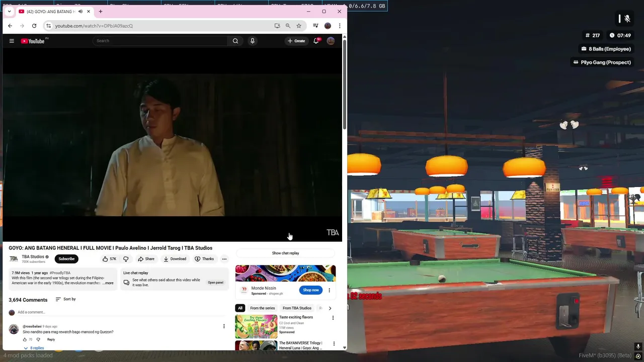Click Add a comment field
The width and height of the screenshot is (644, 362).
(x=121, y=312)
